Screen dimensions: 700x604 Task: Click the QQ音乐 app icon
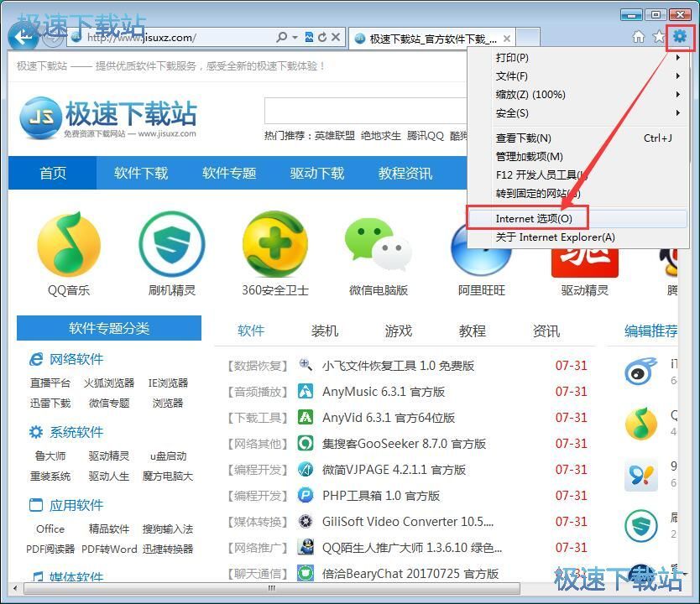[69, 244]
